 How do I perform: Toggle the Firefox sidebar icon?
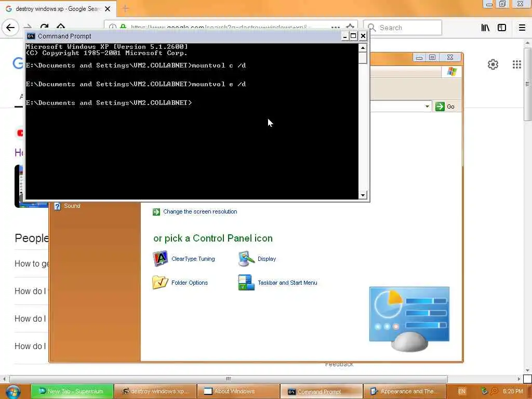[502, 28]
